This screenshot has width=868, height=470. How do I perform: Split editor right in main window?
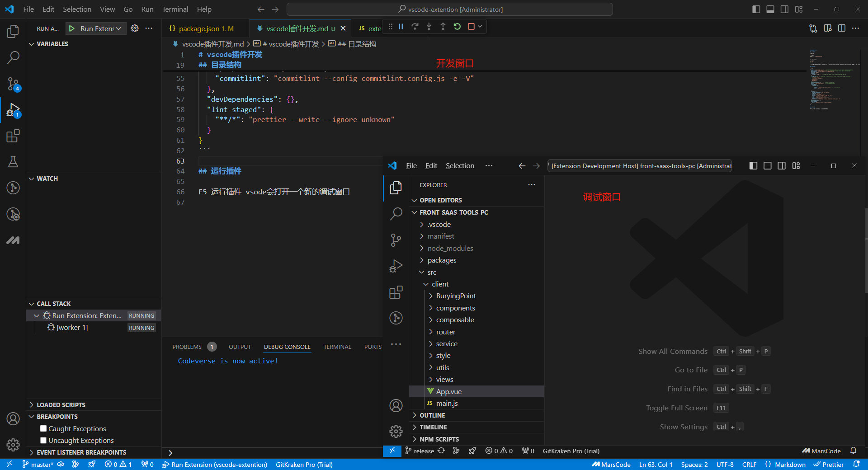coord(842,28)
